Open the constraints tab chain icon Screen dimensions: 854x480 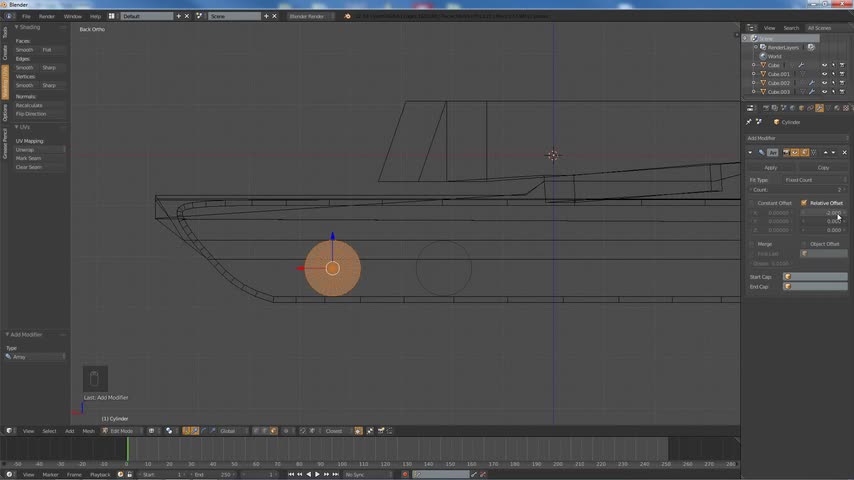click(x=810, y=108)
